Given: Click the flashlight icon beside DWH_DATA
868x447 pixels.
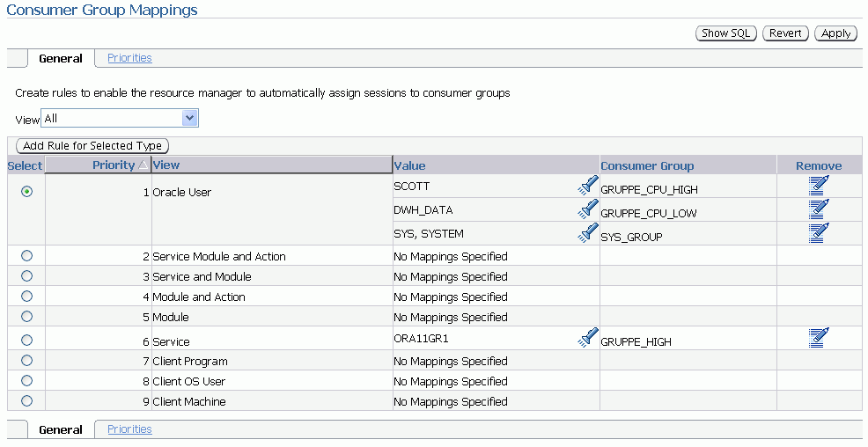Looking at the screenshot, I should coord(588,209).
